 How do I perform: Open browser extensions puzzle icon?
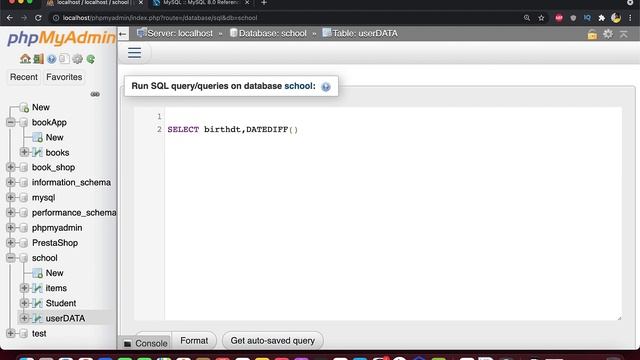(x=602, y=18)
